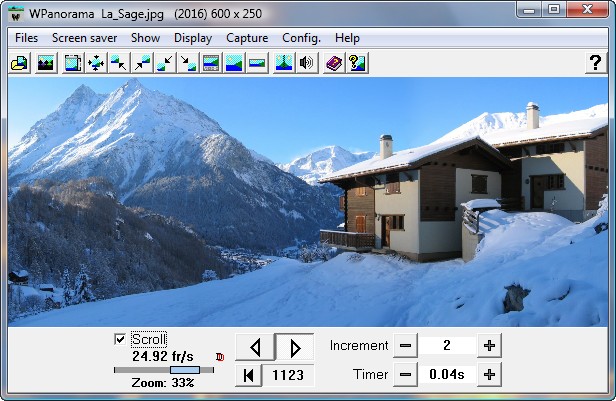Click the open file icon in toolbar
This screenshot has width=616, height=401.
pyautogui.click(x=19, y=63)
